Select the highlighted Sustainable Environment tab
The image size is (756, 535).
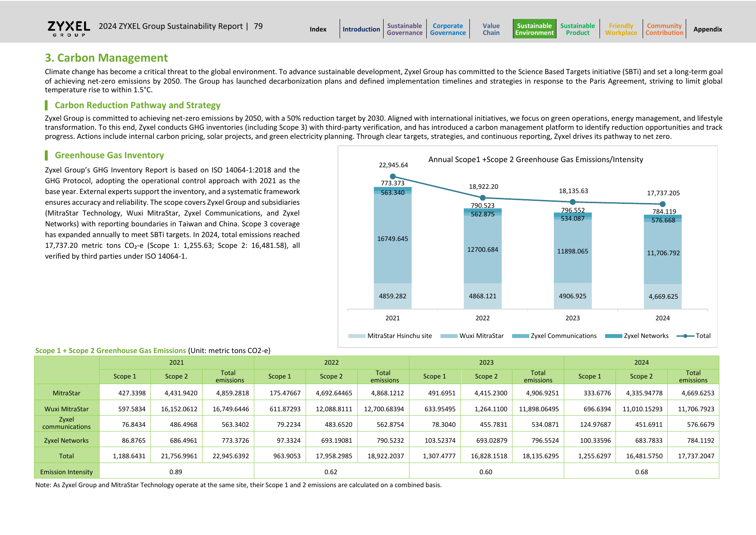tap(534, 29)
